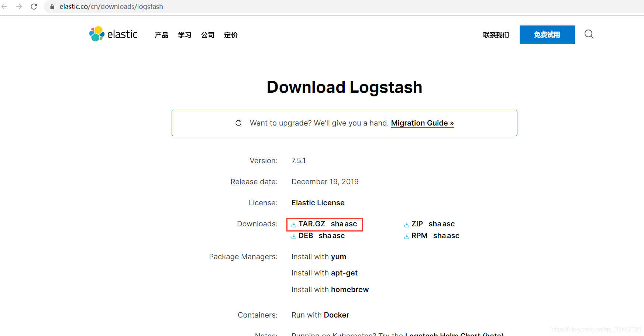Image resolution: width=644 pixels, height=336 pixels.
Task: Click the Download Logstash heading
Action: (x=344, y=87)
